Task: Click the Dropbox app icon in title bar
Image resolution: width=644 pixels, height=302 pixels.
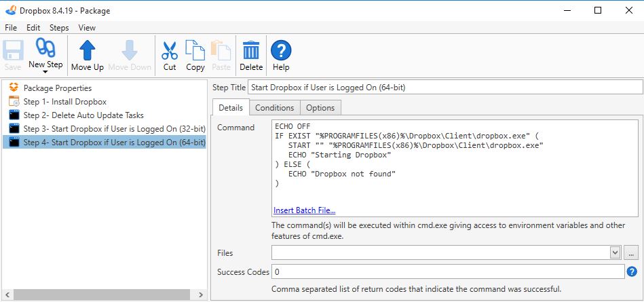Action: click(11, 10)
